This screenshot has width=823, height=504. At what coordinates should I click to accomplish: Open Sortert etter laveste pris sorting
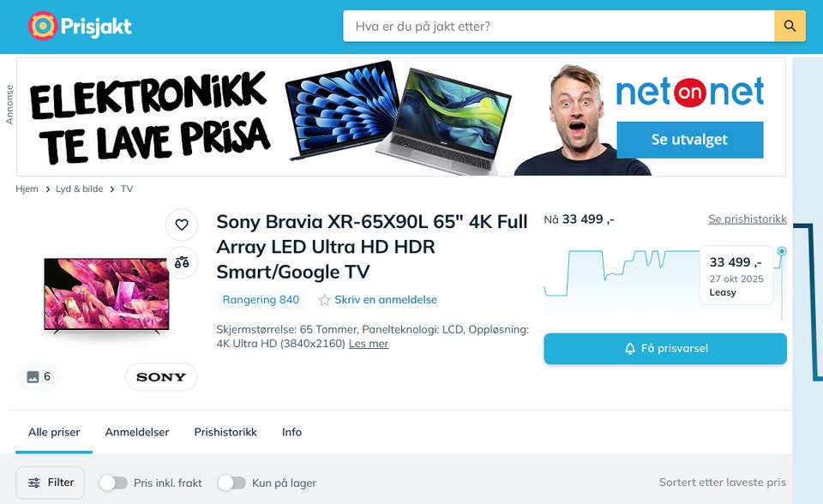[722, 482]
